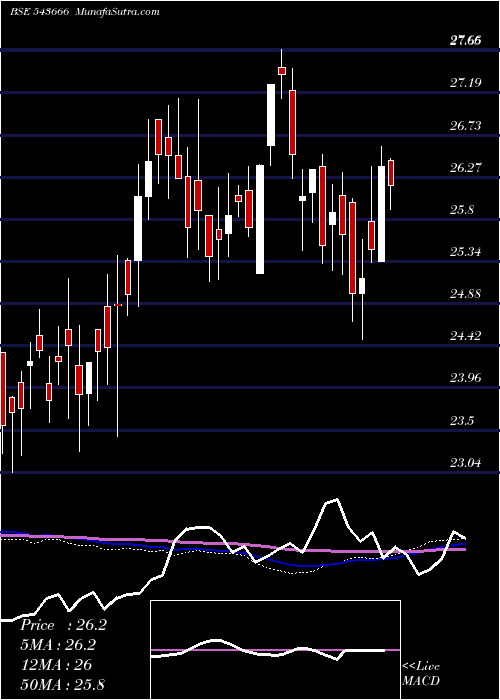Click the 25.8 price axis label
The image size is (500, 700).
[462, 210]
